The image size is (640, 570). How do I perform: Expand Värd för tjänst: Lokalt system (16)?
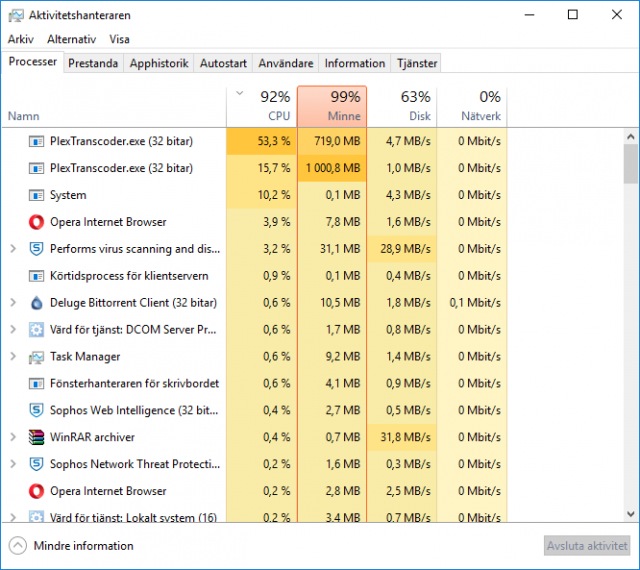[13, 517]
